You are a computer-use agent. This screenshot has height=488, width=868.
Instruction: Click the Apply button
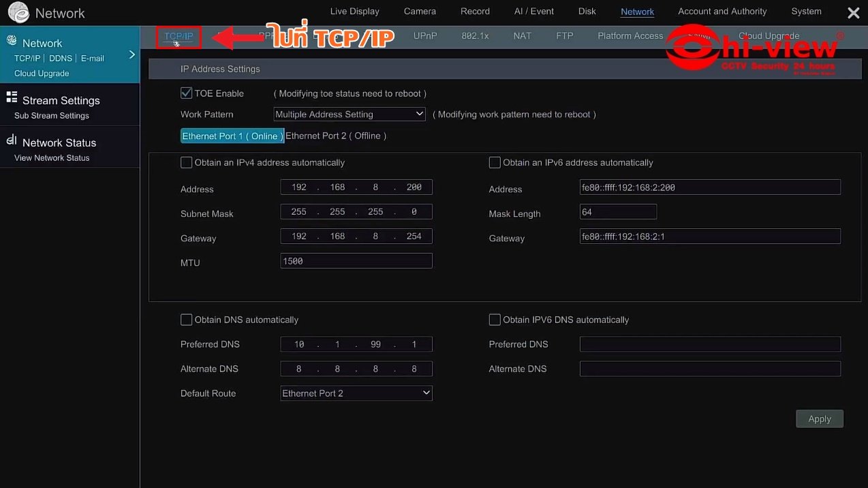pyautogui.click(x=819, y=419)
